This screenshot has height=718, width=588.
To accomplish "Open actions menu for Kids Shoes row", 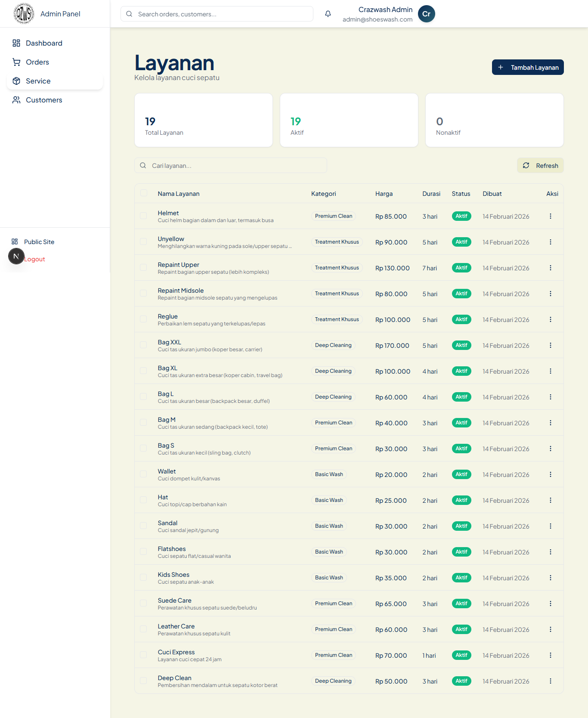I will coord(551,578).
